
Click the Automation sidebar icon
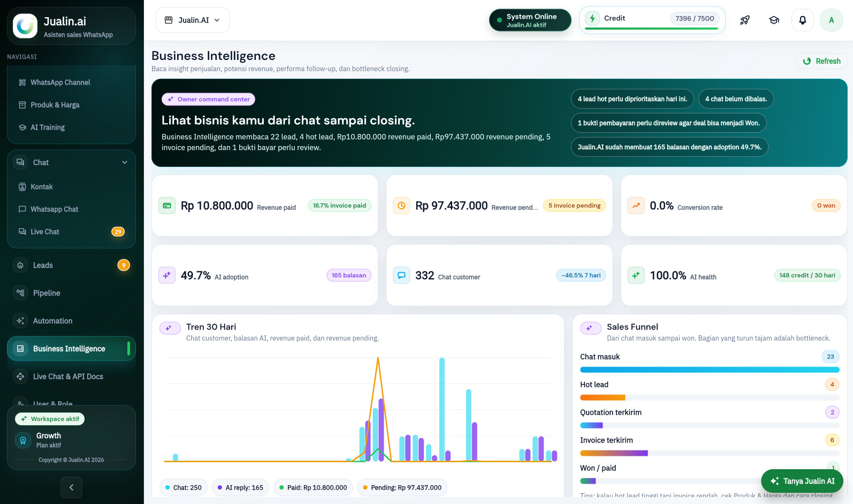[x=20, y=321]
